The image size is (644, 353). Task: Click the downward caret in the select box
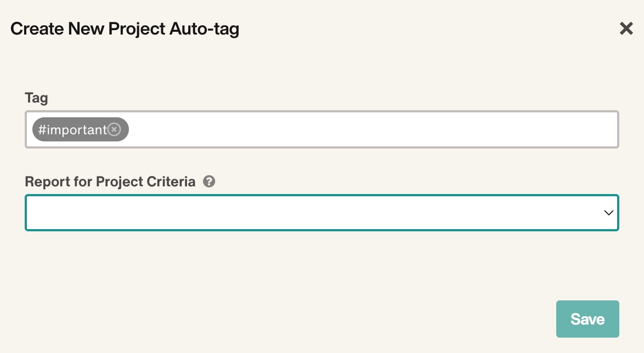pyautogui.click(x=609, y=213)
